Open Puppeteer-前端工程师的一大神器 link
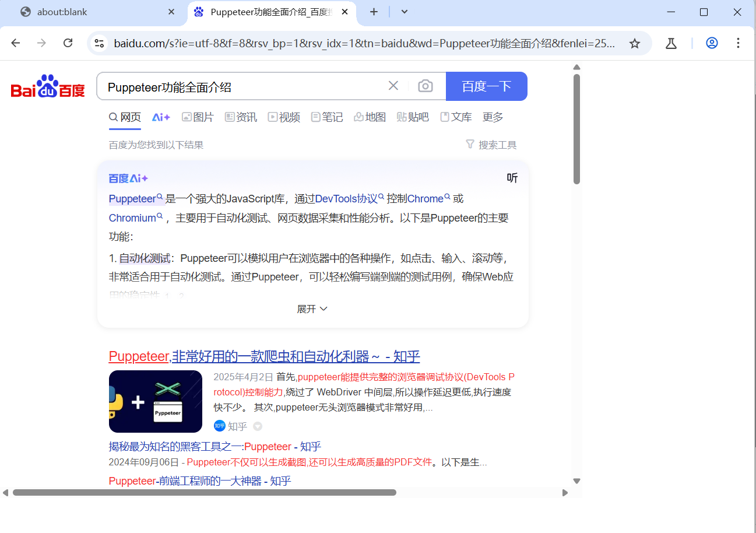The image size is (756, 533). [200, 481]
